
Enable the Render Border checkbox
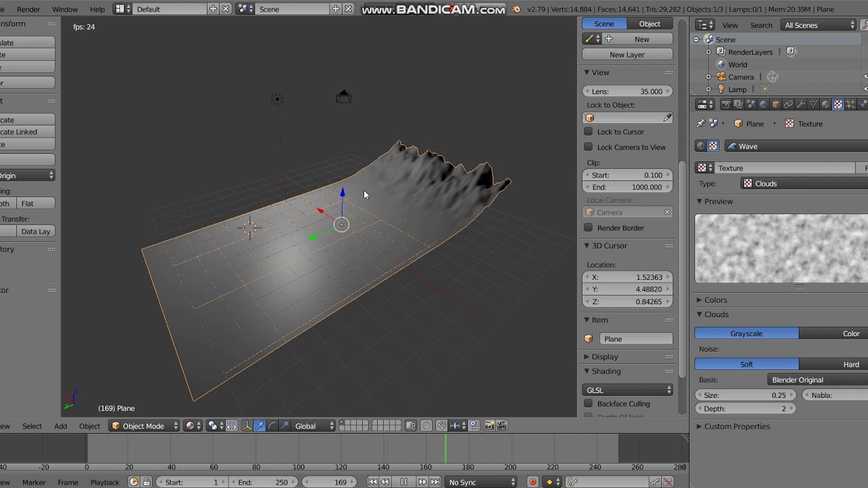coord(588,228)
